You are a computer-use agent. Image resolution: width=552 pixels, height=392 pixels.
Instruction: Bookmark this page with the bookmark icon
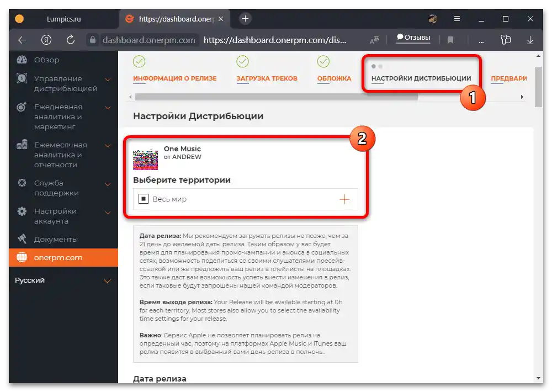pyautogui.click(x=450, y=40)
